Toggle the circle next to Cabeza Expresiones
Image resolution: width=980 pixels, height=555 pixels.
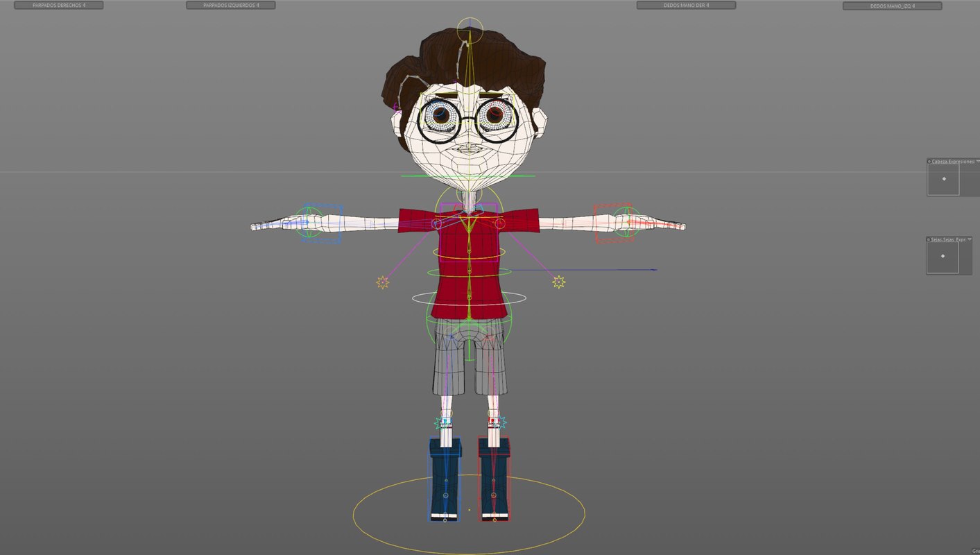coord(929,161)
